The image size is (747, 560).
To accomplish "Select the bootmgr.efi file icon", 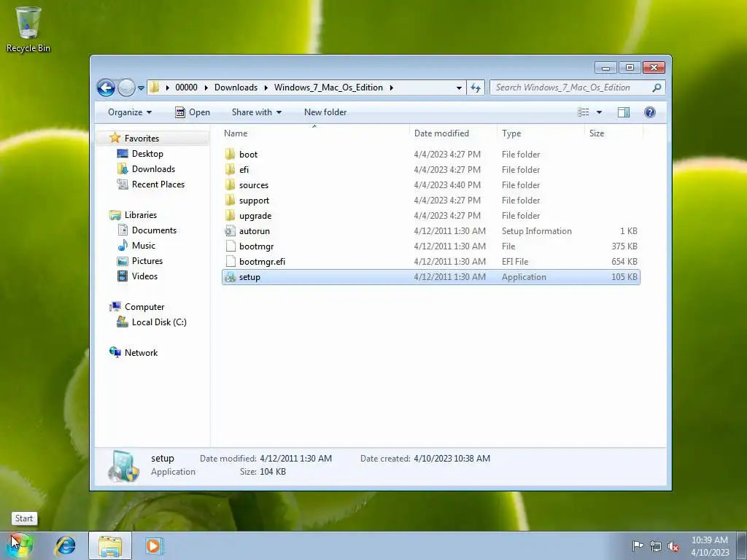I will pyautogui.click(x=230, y=262).
